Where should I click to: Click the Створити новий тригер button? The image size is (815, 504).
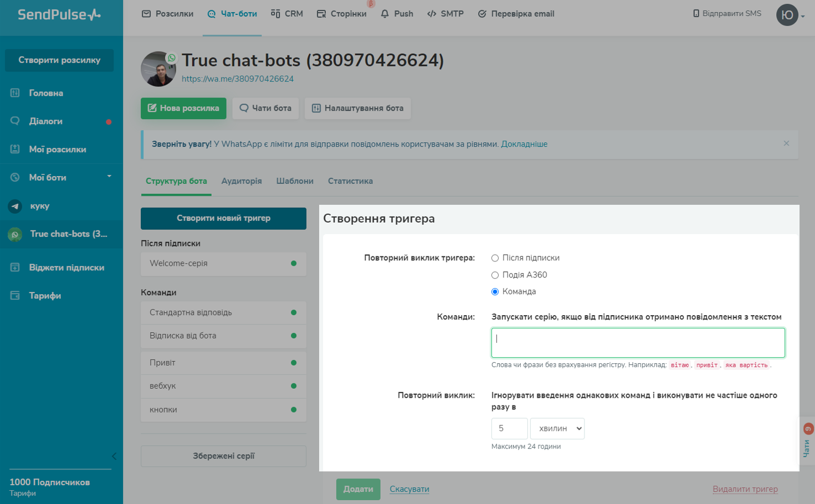pos(223,218)
